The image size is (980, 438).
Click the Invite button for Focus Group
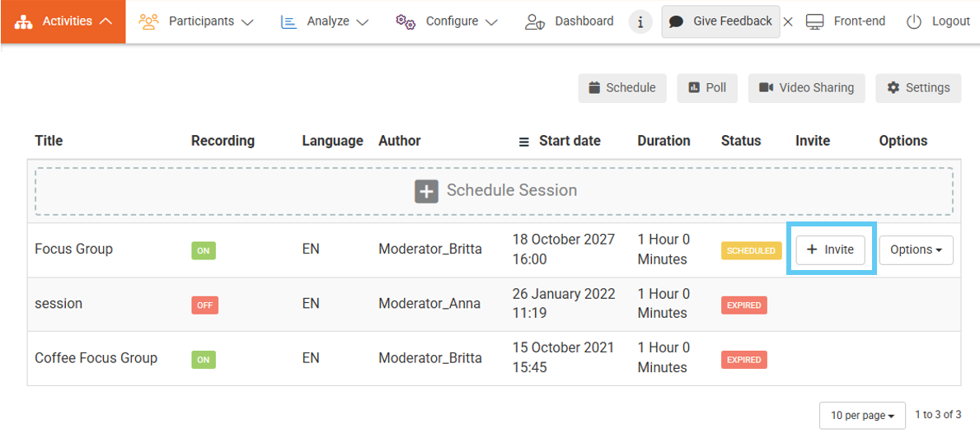click(x=830, y=250)
